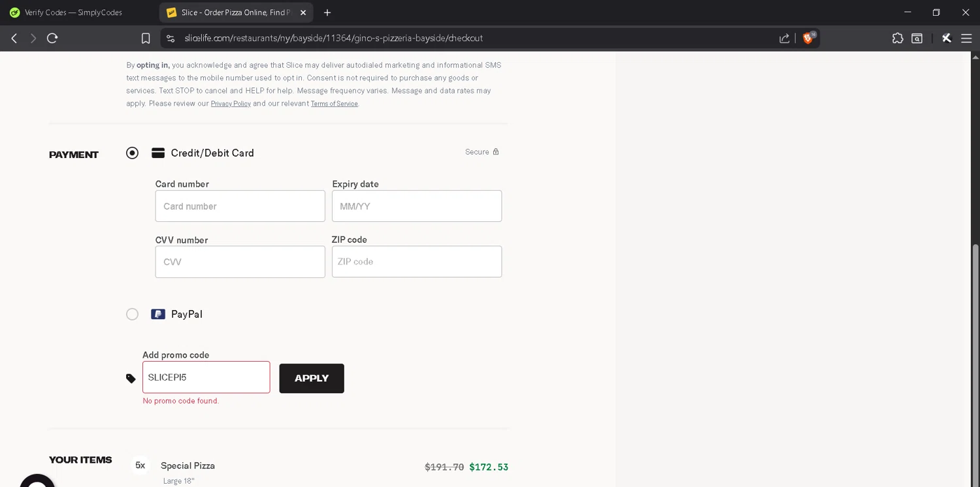
Task: Click the 5x quantity badge
Action: click(140, 465)
